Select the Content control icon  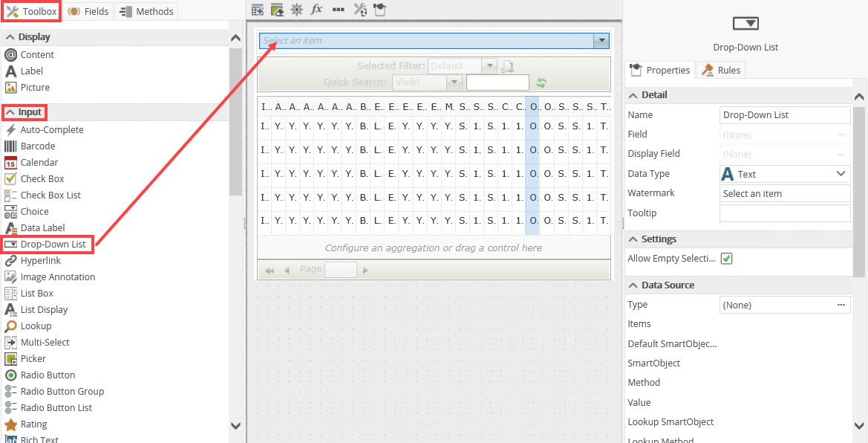click(x=10, y=55)
